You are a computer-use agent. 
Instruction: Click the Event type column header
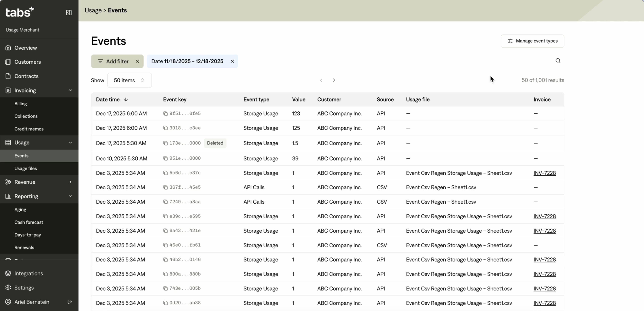[256, 99]
